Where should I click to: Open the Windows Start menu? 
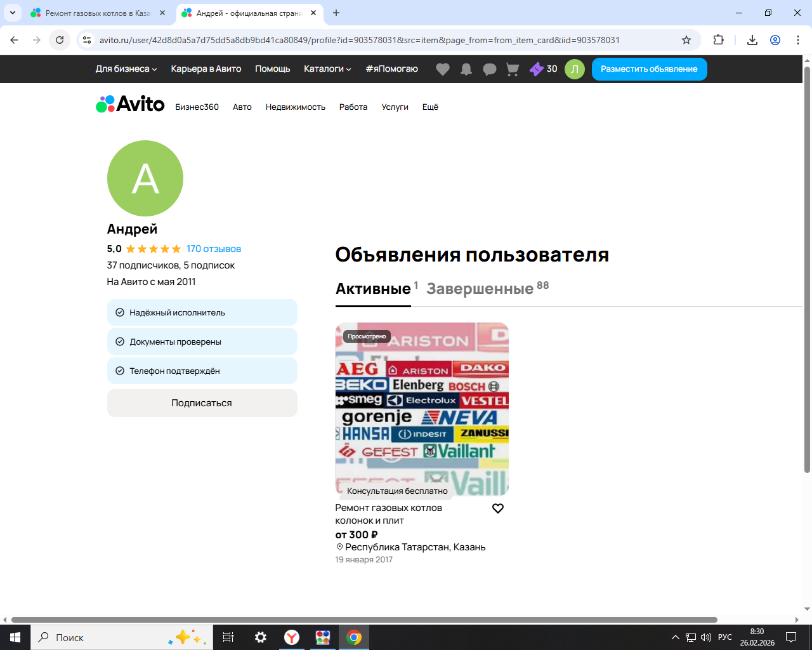tap(15, 637)
